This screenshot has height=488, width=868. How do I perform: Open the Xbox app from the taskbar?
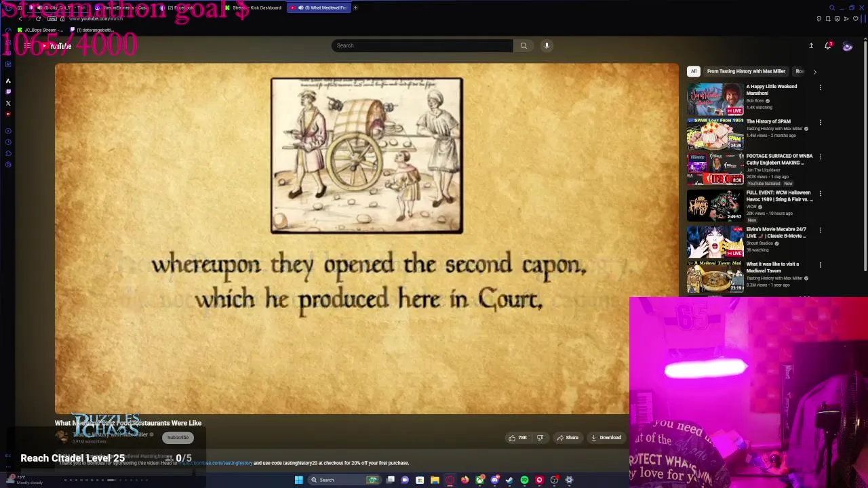[480, 480]
